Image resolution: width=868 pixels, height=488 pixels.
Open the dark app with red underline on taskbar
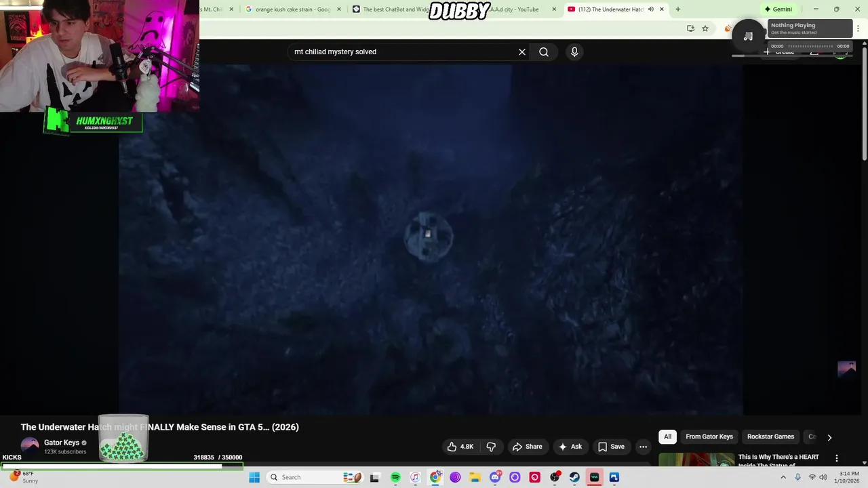[595, 477]
